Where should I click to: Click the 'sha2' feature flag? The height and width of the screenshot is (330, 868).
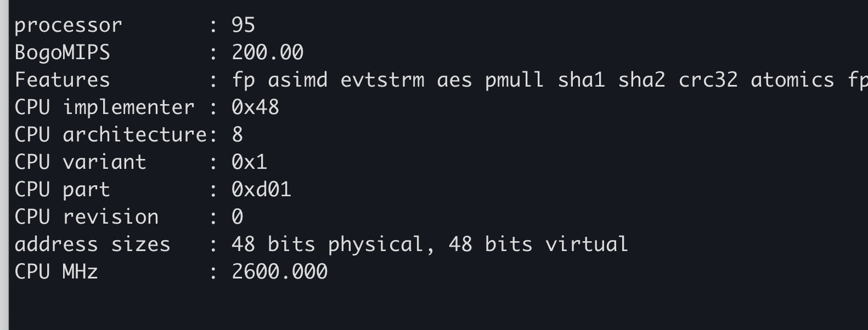coord(641,80)
